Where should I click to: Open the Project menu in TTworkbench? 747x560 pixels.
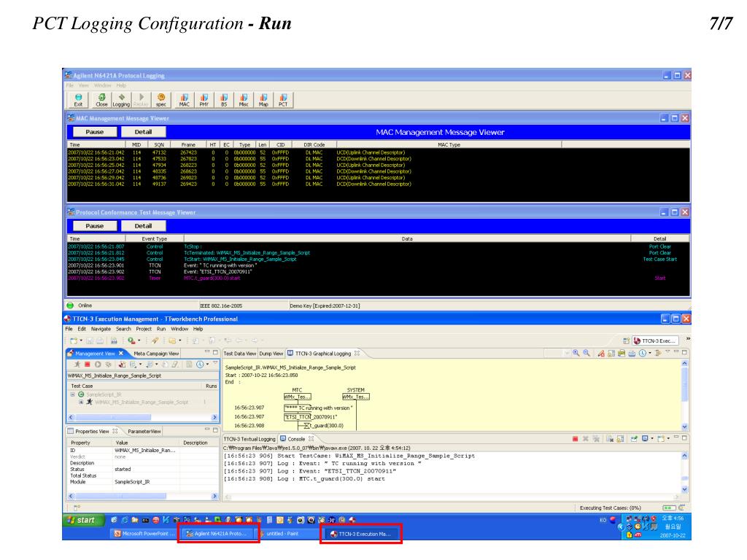pos(144,329)
